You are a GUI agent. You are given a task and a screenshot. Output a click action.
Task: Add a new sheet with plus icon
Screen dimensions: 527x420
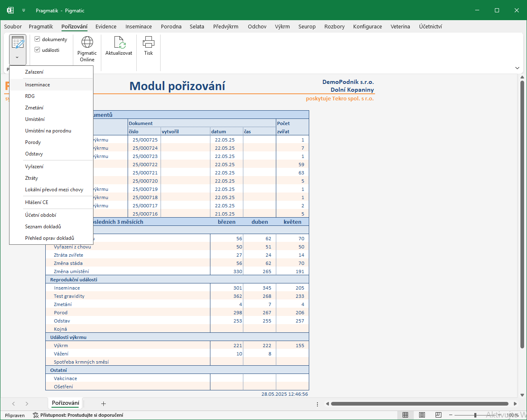103,404
